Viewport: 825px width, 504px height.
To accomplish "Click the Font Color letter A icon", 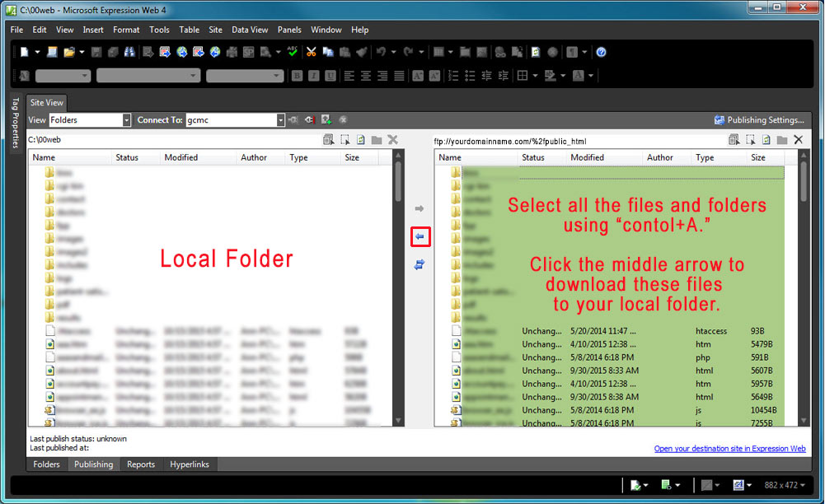I will click(x=579, y=76).
